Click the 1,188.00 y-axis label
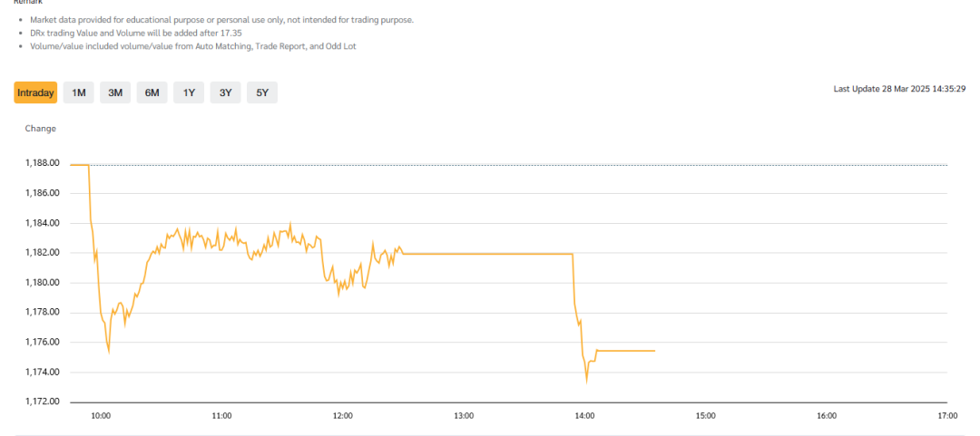980x436 pixels. click(x=43, y=163)
